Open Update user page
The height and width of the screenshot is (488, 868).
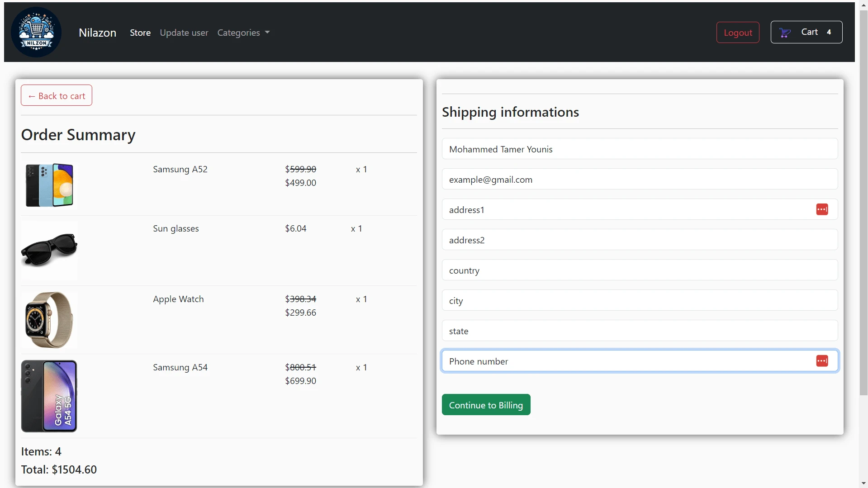[x=184, y=33]
